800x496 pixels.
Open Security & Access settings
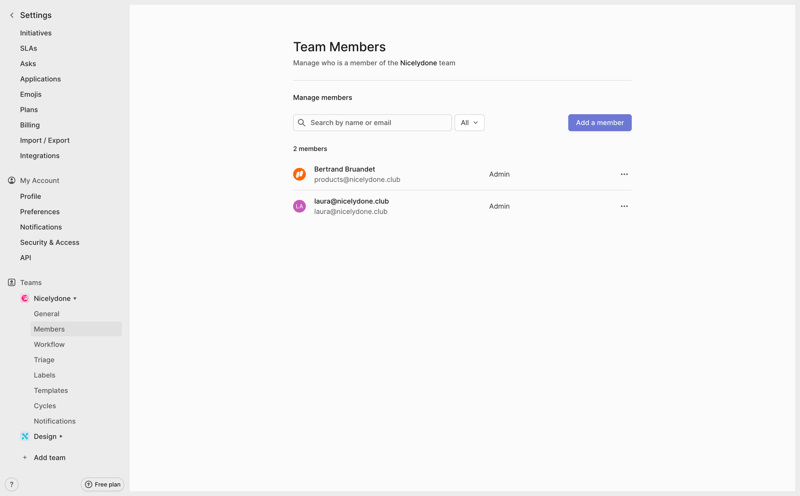(49, 242)
